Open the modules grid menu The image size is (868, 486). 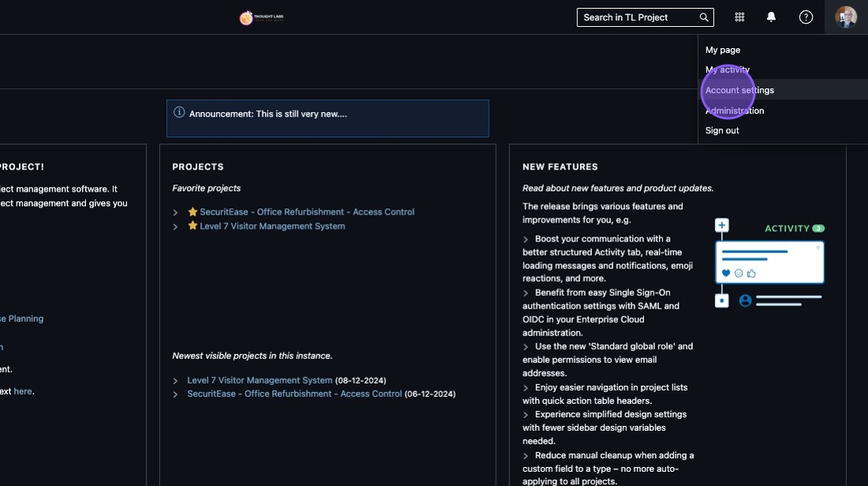click(x=739, y=17)
